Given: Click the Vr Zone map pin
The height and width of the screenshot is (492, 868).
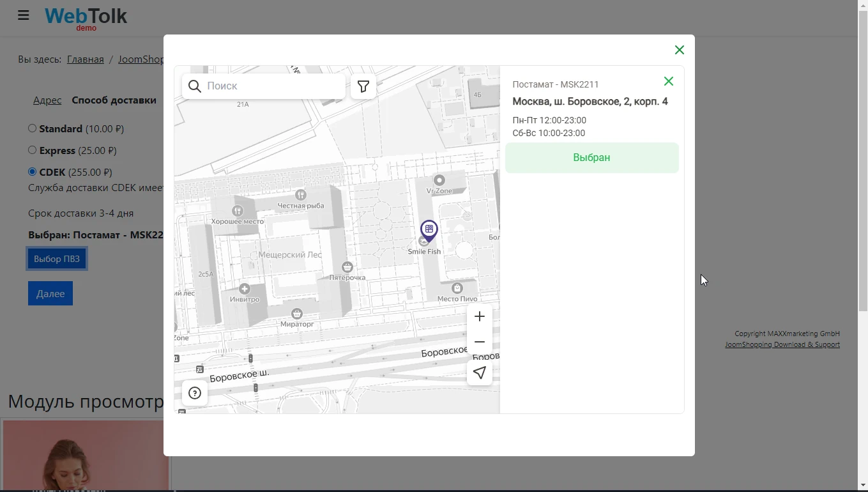Looking at the screenshot, I should click(x=439, y=180).
